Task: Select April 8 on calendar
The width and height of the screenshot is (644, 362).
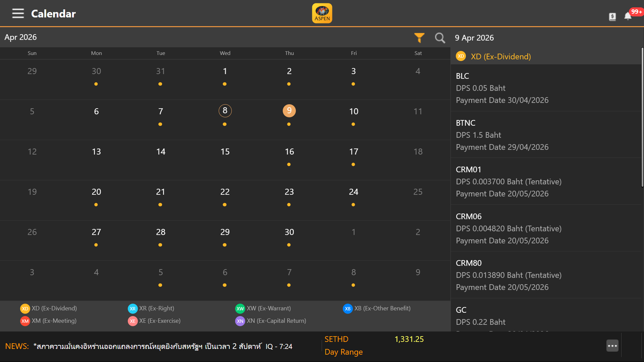Action: click(x=225, y=111)
